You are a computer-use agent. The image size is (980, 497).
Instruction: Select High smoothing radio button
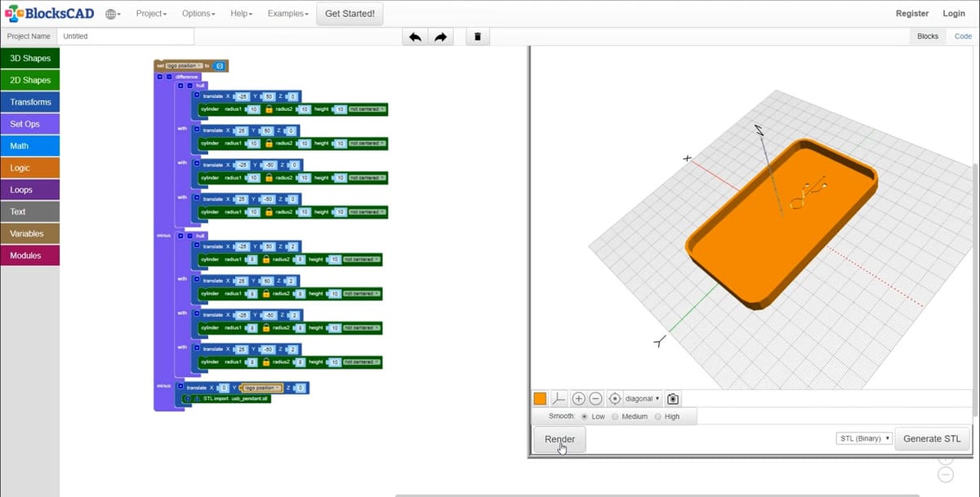tap(658, 416)
